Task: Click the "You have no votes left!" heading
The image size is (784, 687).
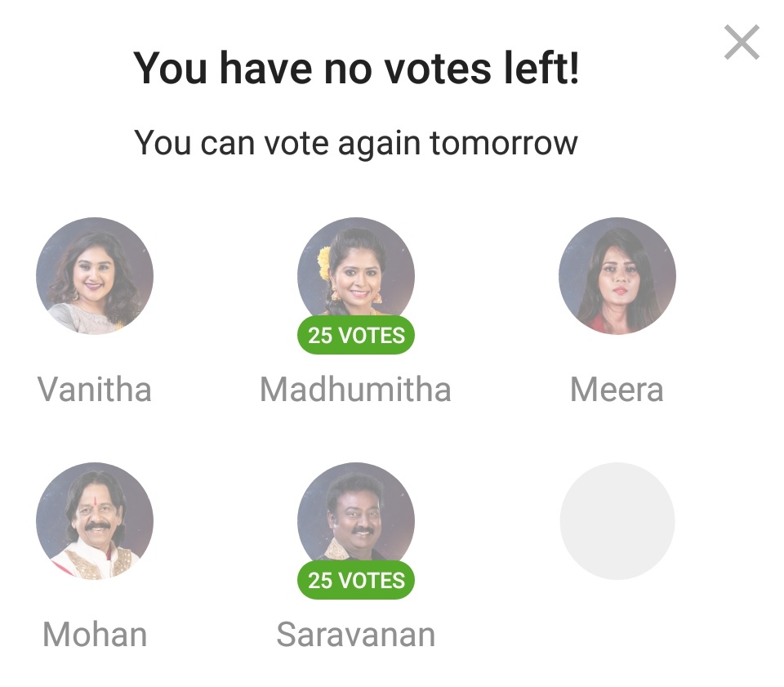Action: pos(356,69)
